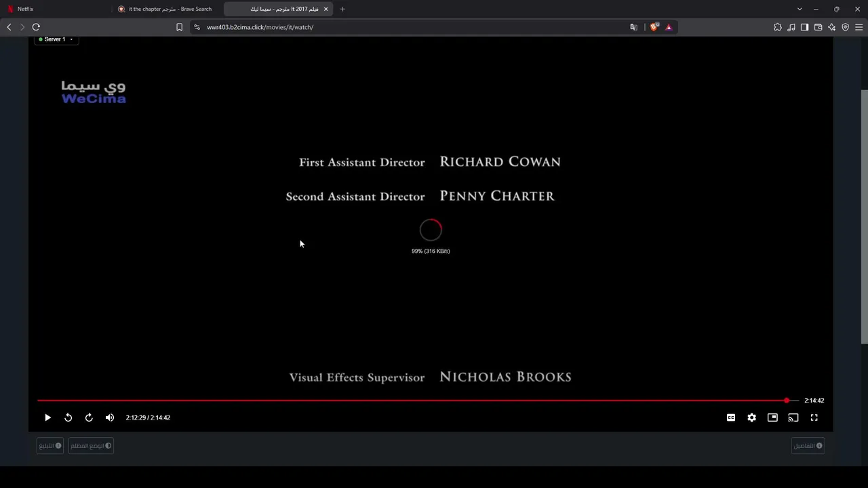Seek to the middle of the video progress bar
The height and width of the screenshot is (488, 868).
(x=418, y=401)
